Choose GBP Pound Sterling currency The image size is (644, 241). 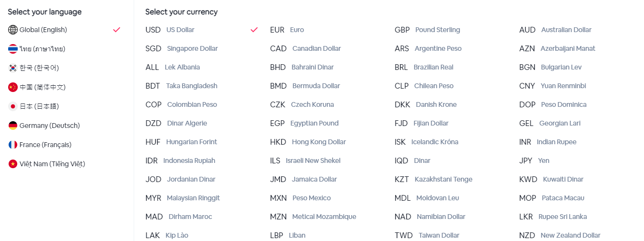click(427, 30)
